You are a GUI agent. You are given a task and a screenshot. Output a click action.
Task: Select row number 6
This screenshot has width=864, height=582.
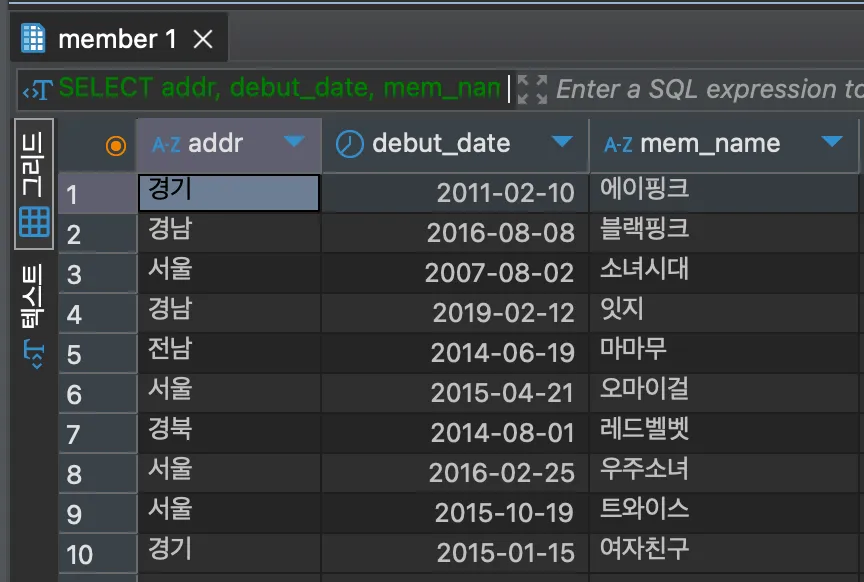point(98,394)
